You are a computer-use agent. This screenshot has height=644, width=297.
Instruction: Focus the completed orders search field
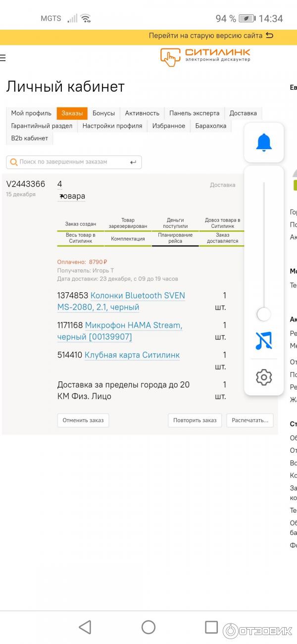point(69,162)
